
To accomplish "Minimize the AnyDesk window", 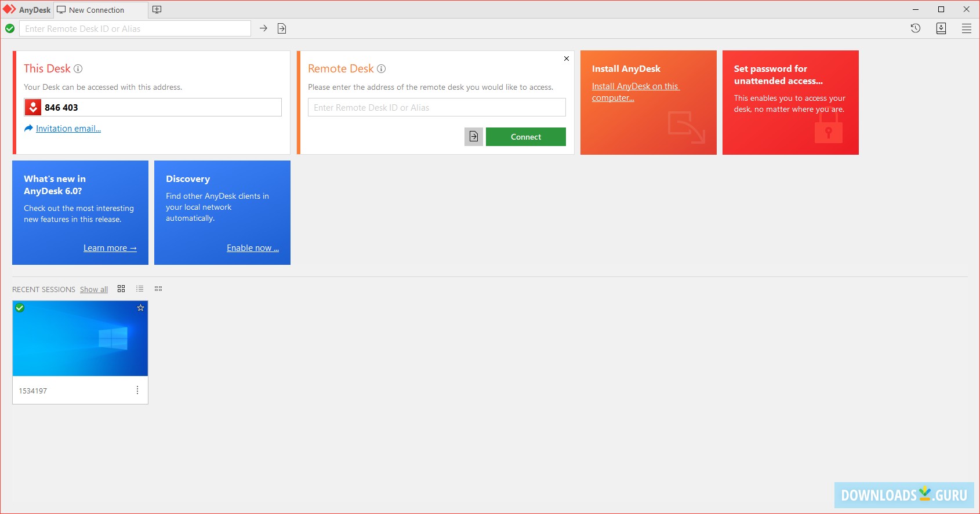I will [x=916, y=9].
